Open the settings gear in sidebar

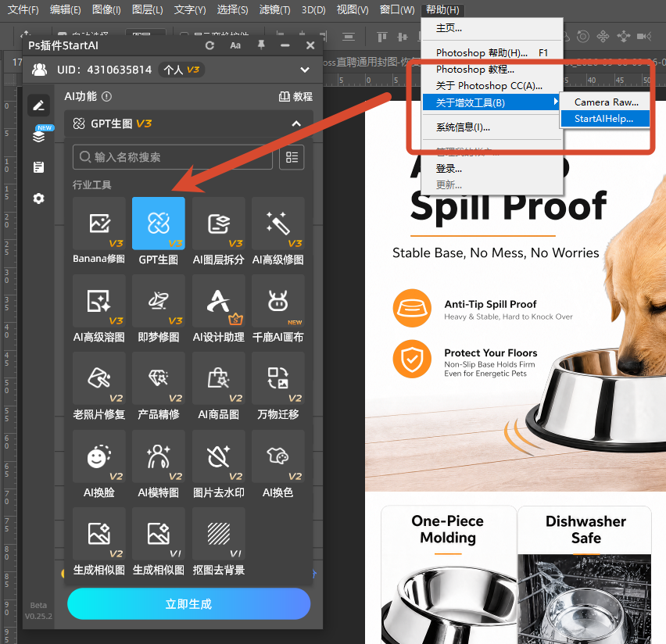[38, 199]
